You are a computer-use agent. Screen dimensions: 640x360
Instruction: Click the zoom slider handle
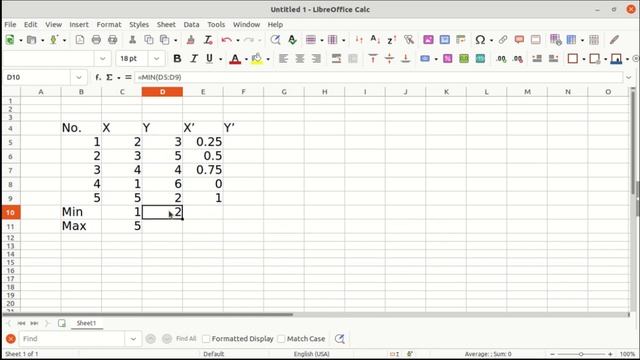(x=581, y=354)
